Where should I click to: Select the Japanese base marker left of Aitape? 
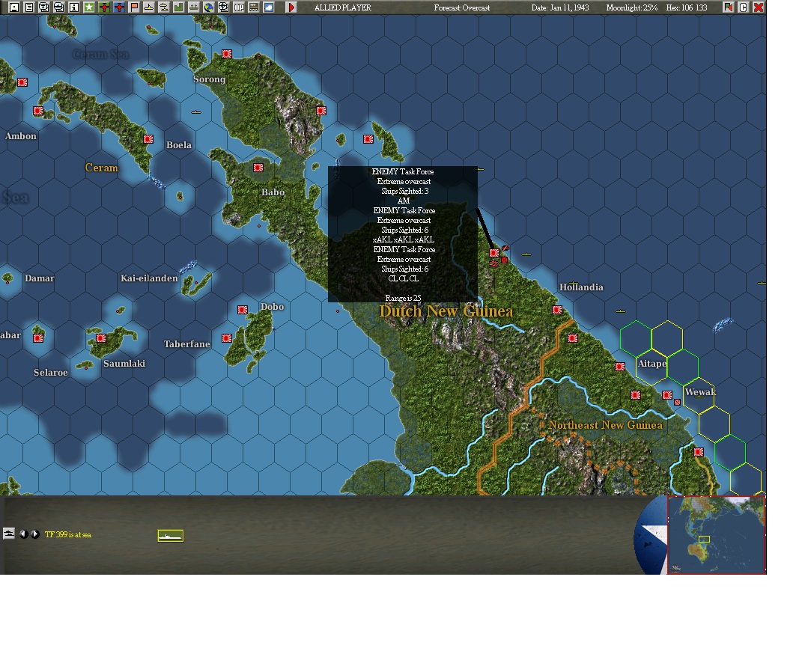pyautogui.click(x=620, y=367)
